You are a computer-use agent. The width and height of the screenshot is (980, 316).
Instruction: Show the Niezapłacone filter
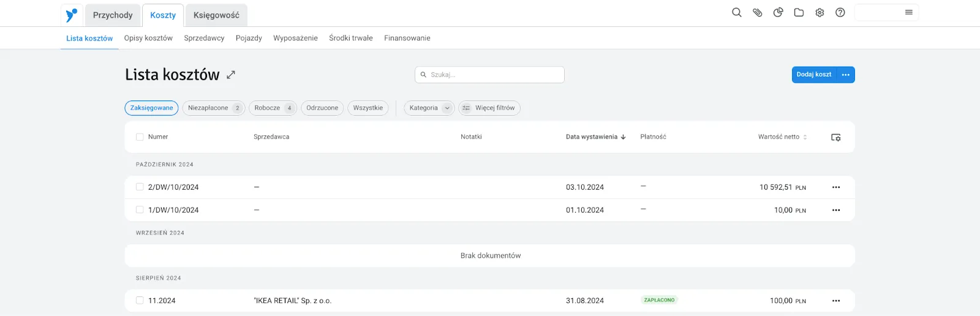pos(213,108)
